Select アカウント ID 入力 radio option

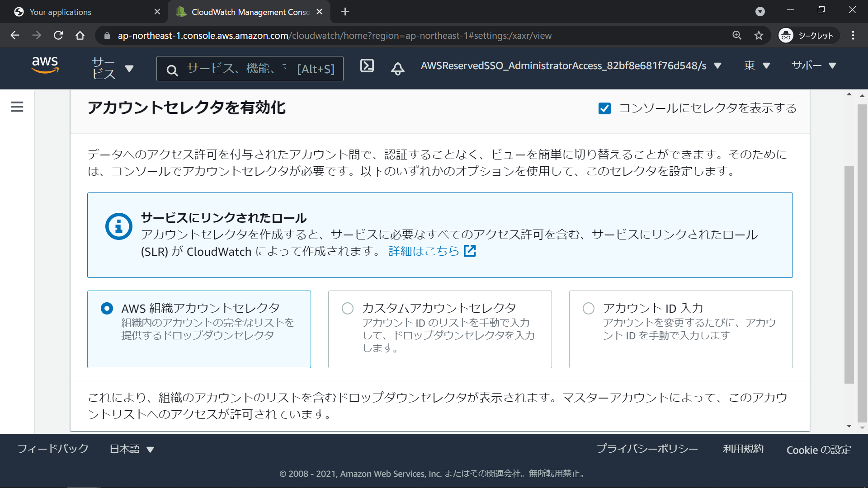tap(589, 309)
